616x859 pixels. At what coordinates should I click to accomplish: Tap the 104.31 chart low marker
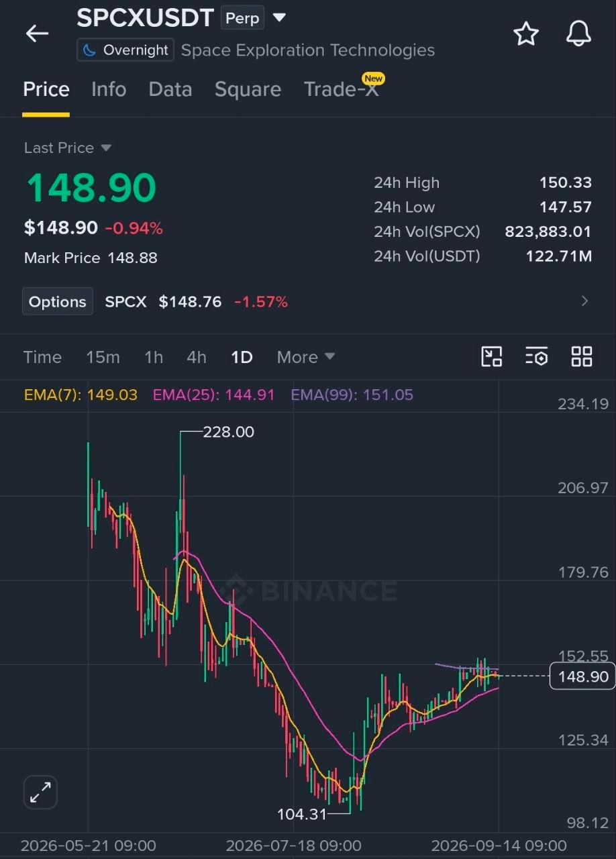[302, 814]
